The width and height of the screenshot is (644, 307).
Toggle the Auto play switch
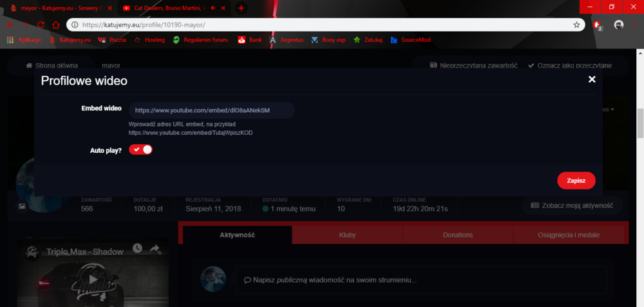[140, 150]
